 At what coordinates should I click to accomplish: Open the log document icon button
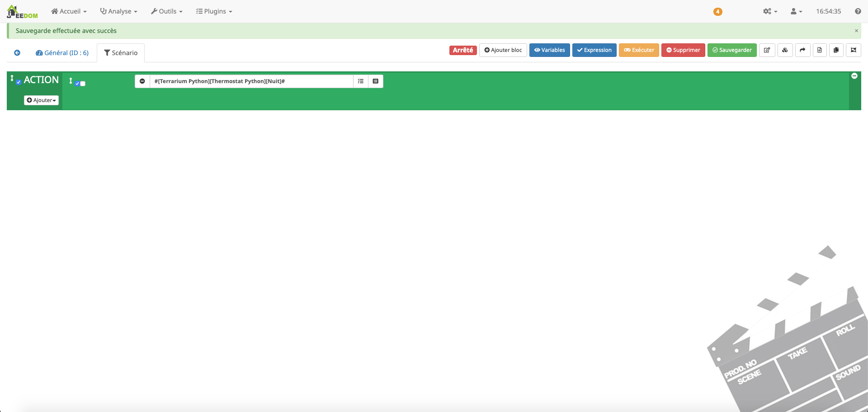[820, 50]
